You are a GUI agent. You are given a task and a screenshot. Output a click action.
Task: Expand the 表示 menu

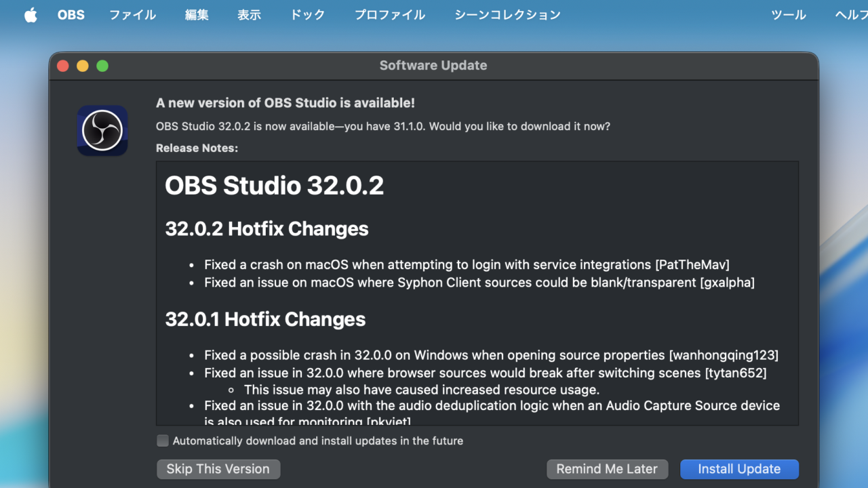pos(249,15)
